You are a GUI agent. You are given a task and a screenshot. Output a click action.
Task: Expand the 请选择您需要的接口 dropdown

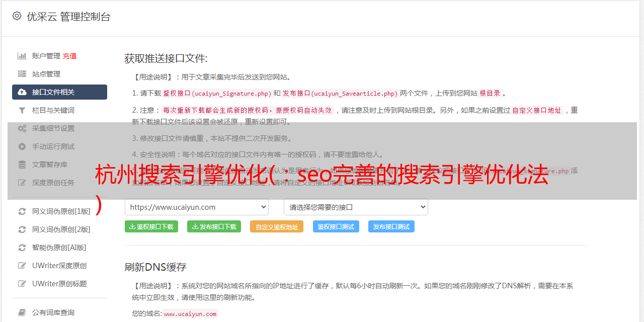point(356,207)
